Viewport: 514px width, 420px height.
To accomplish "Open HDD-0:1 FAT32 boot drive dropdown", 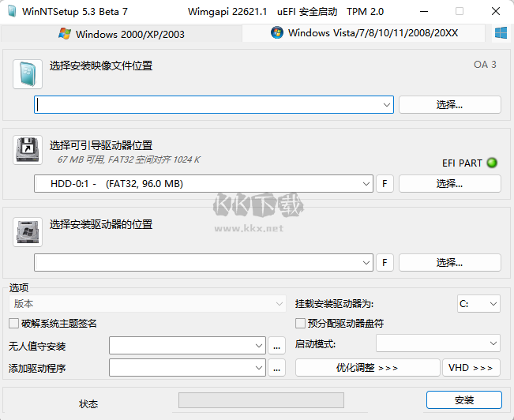I will click(x=204, y=184).
